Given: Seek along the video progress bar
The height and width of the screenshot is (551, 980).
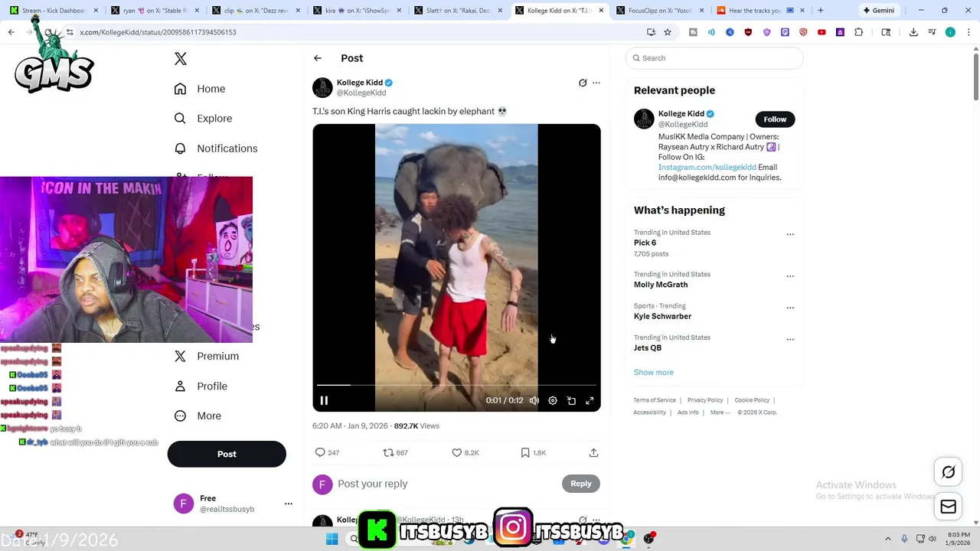Looking at the screenshot, I should pyautogui.click(x=456, y=385).
